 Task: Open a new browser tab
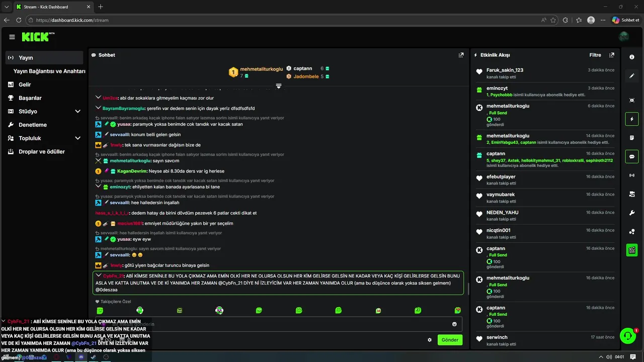point(101,7)
